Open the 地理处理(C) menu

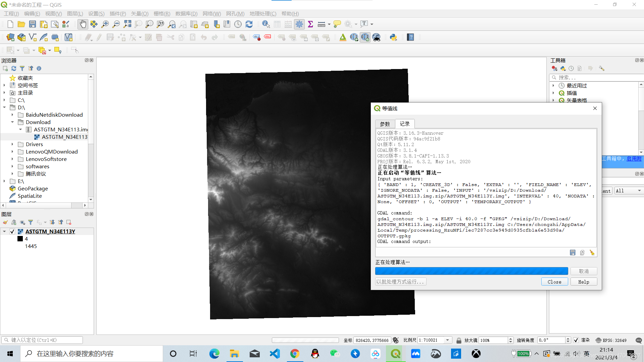click(263, 13)
